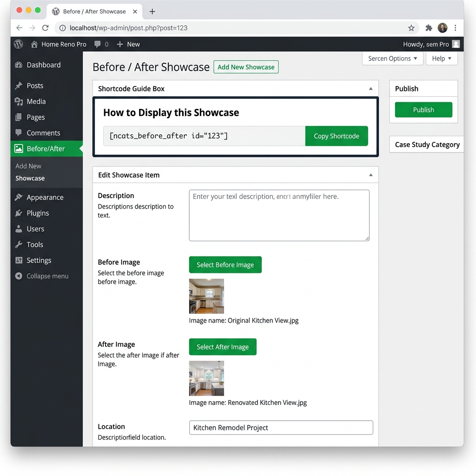Reload the page with the refresh icon

46,28
